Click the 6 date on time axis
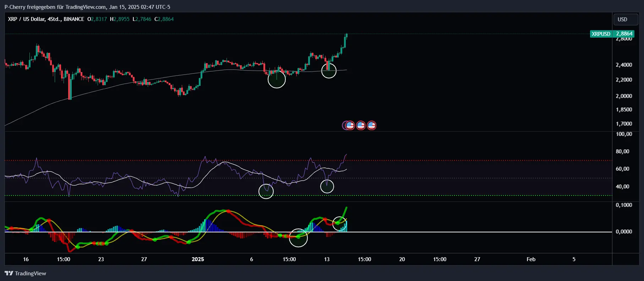This screenshot has height=281, width=644. pos(252,259)
